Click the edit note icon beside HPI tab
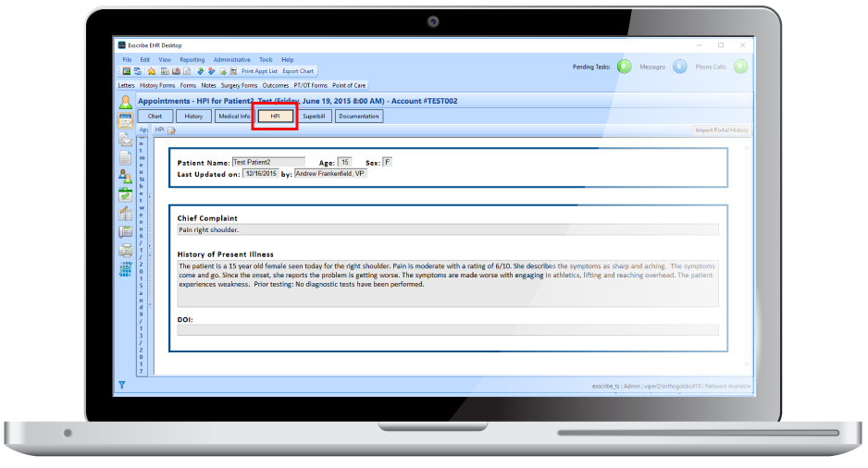This screenshot has width=868, height=468. [x=171, y=130]
